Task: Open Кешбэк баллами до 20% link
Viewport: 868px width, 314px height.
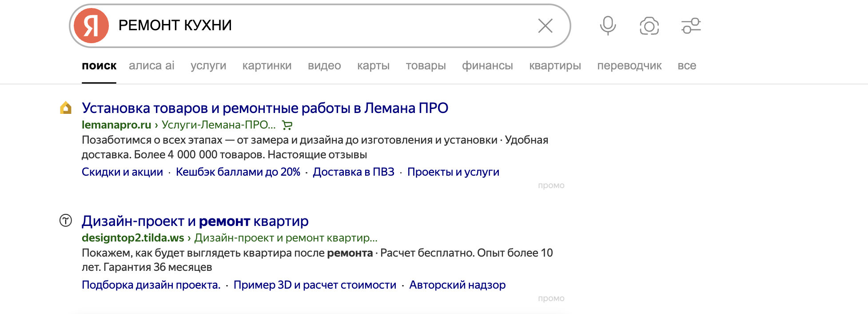Action: click(x=238, y=172)
